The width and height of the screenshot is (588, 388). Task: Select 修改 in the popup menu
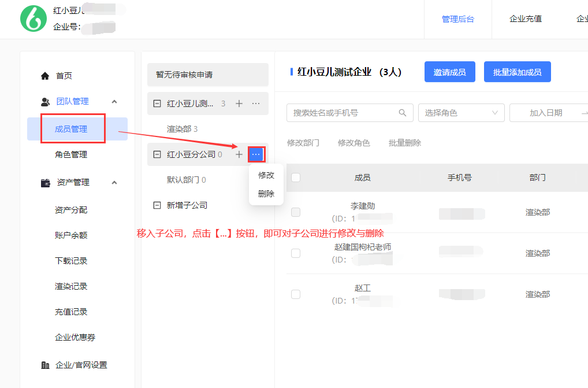(266, 175)
